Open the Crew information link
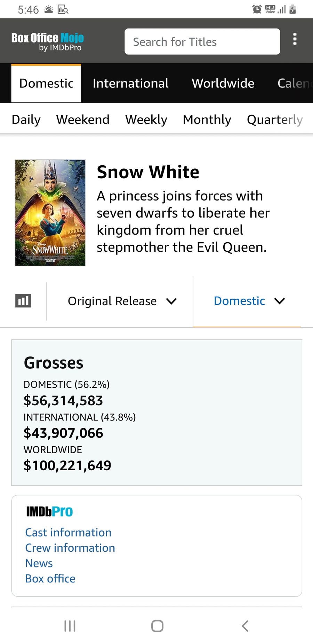This screenshot has height=644, width=313. coord(70,548)
